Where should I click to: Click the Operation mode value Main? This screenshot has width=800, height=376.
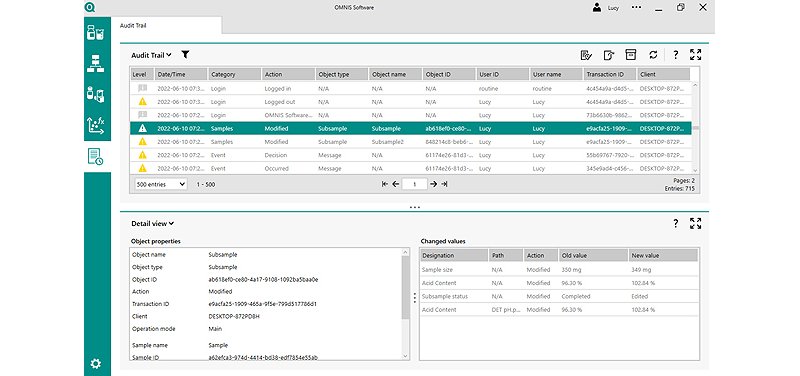tap(215, 329)
